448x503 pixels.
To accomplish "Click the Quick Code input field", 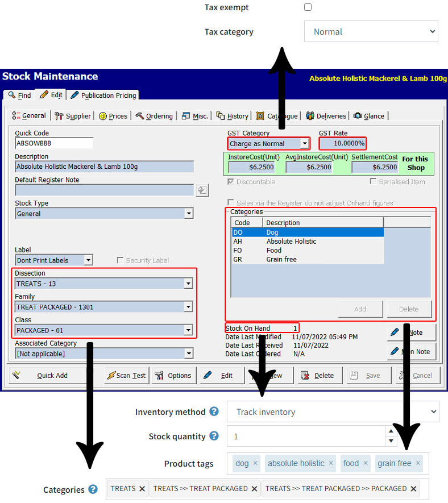I will click(54, 144).
